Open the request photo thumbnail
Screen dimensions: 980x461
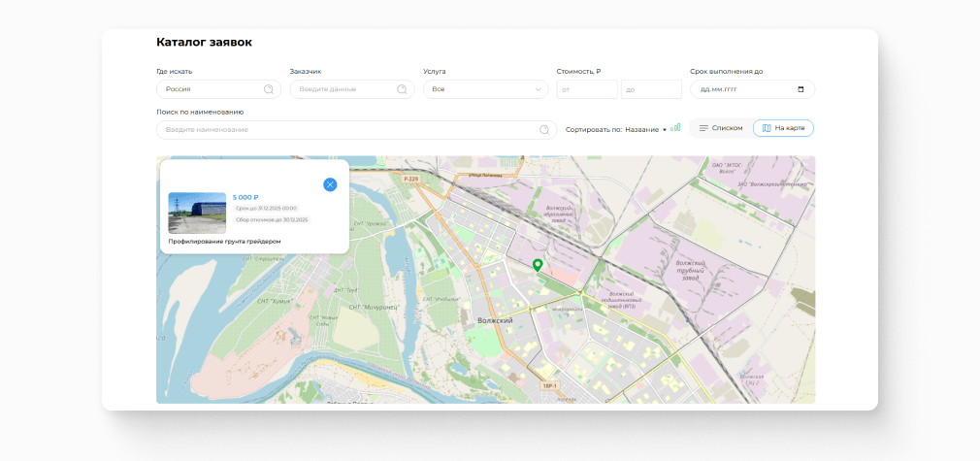point(197,213)
